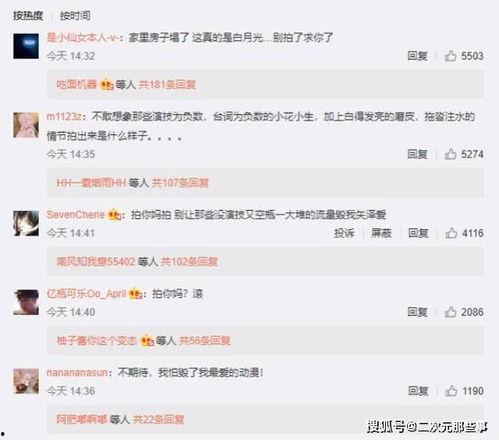Block the comment using 屏蔽

tap(381, 233)
